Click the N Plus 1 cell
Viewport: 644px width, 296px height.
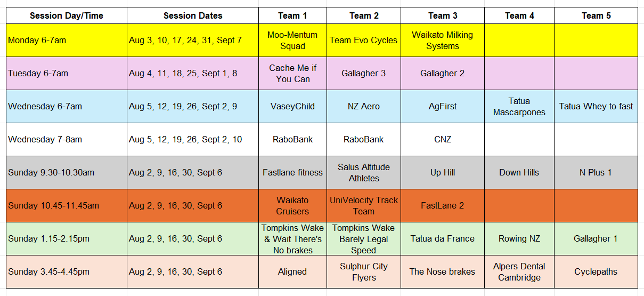pos(596,172)
